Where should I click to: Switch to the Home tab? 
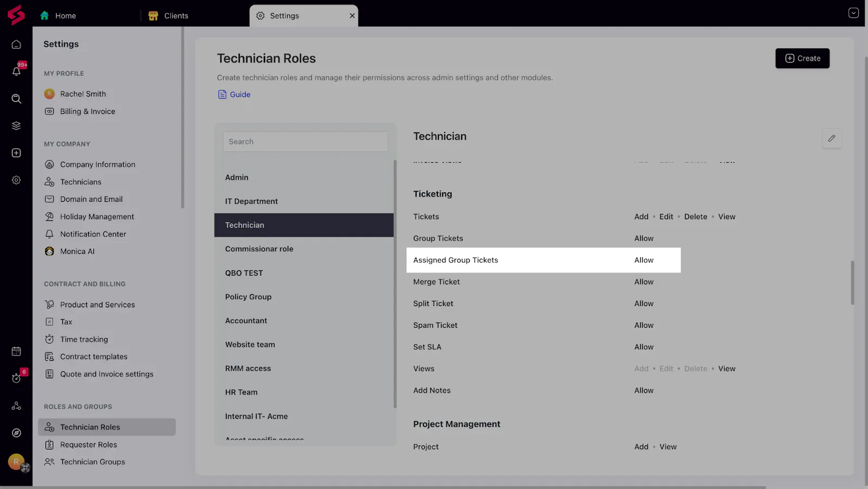[65, 16]
